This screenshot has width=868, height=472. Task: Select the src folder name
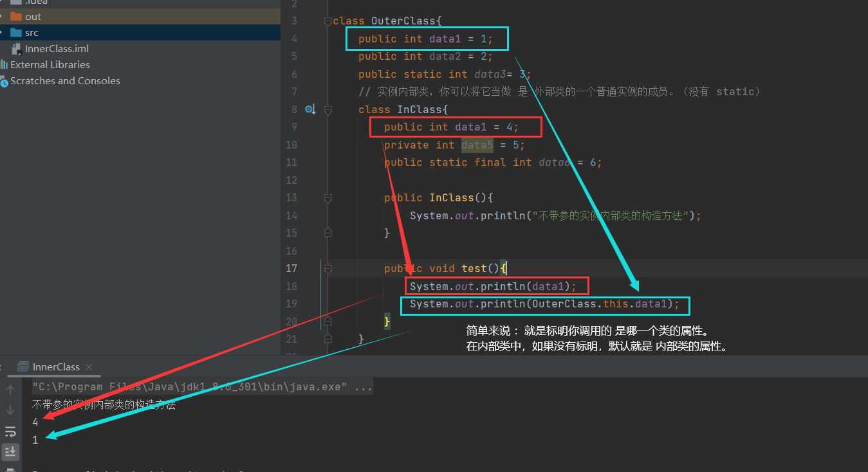pos(32,33)
